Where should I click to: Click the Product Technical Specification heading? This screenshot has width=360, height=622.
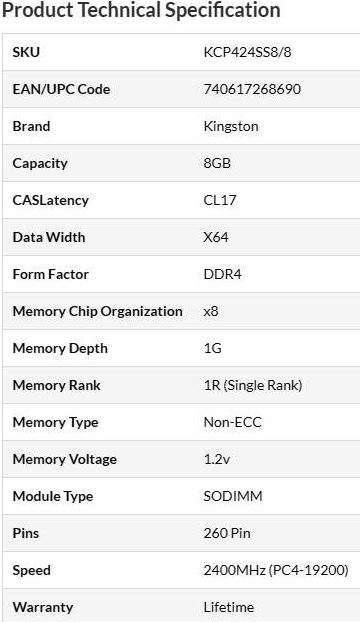tap(141, 10)
